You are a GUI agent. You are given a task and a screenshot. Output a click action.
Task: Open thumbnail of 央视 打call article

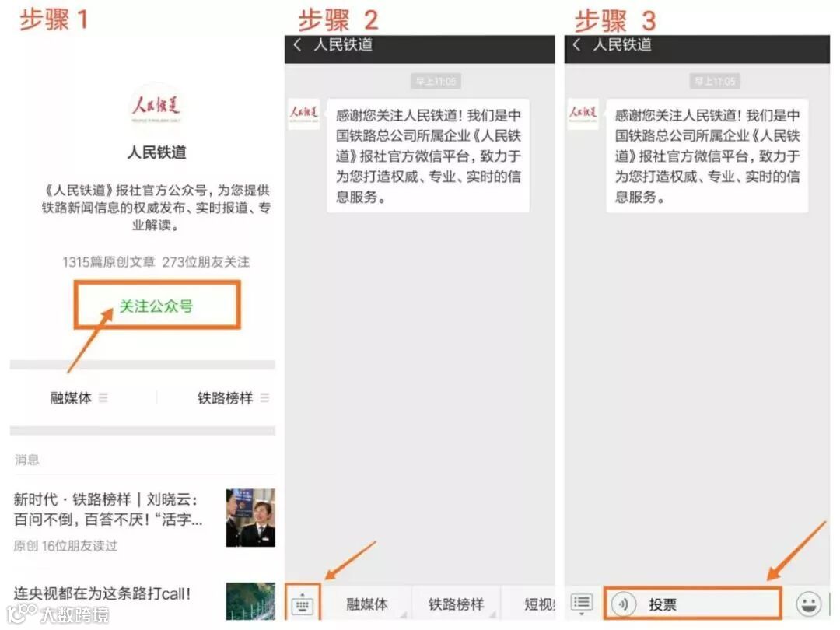[x=250, y=601]
